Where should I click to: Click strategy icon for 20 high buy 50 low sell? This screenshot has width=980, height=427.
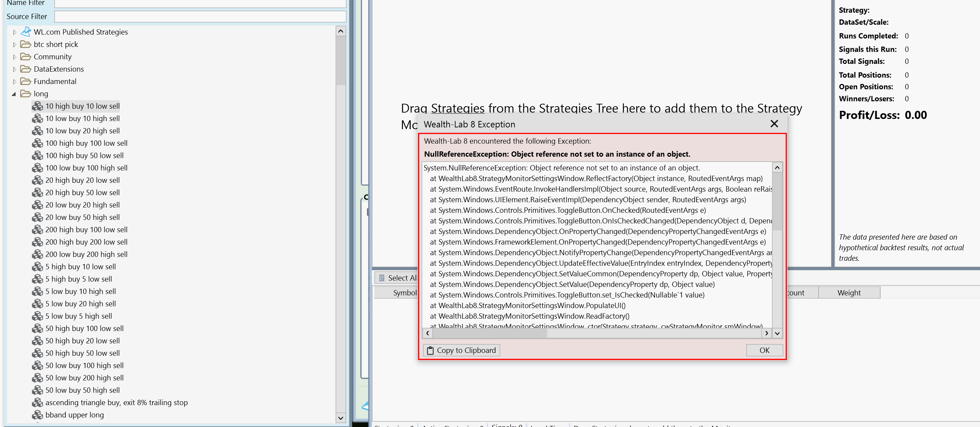37,192
